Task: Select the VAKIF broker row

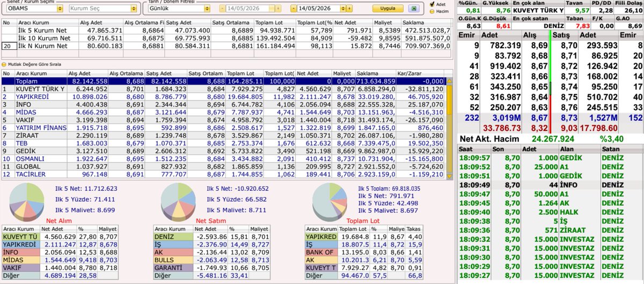Action: (223, 119)
